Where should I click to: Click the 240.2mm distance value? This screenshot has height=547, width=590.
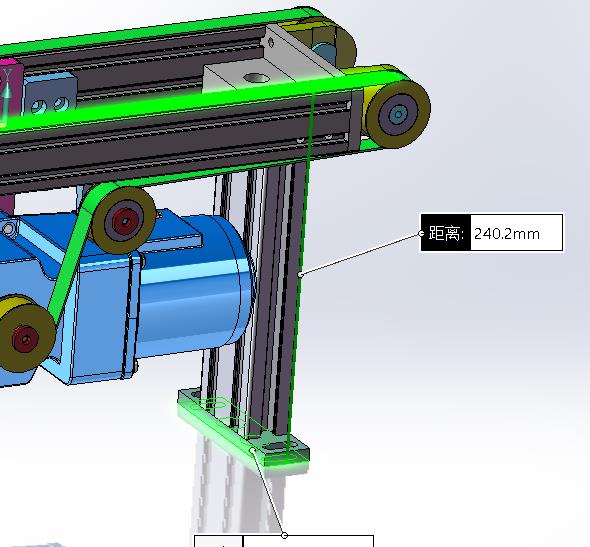[x=507, y=234]
